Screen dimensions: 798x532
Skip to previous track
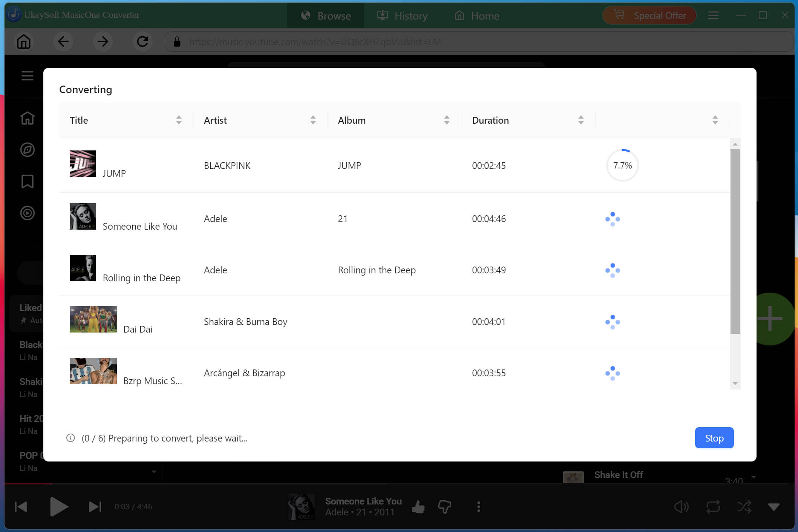pyautogui.click(x=21, y=507)
